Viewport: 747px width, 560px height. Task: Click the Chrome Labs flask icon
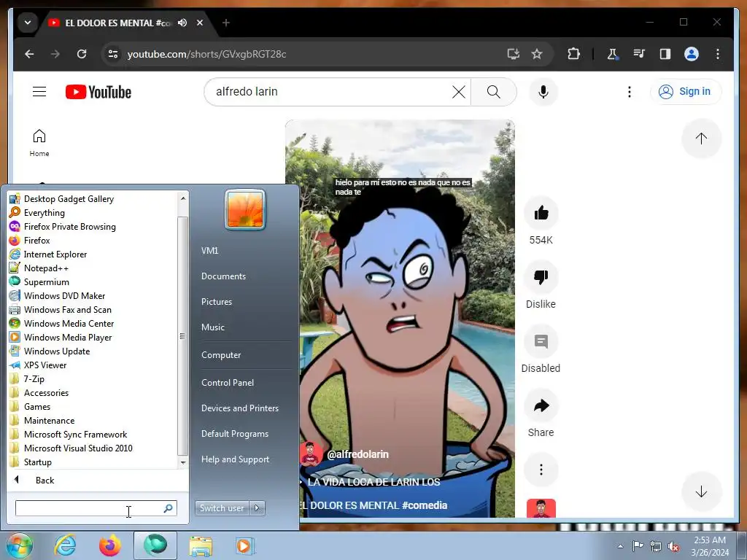click(x=612, y=54)
